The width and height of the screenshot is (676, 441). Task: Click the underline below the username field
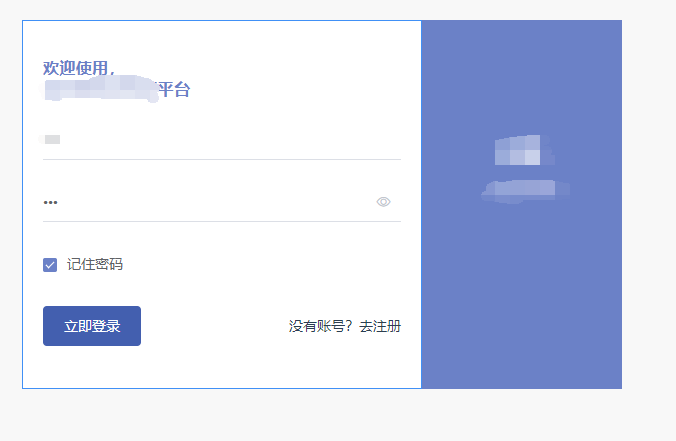click(222, 160)
